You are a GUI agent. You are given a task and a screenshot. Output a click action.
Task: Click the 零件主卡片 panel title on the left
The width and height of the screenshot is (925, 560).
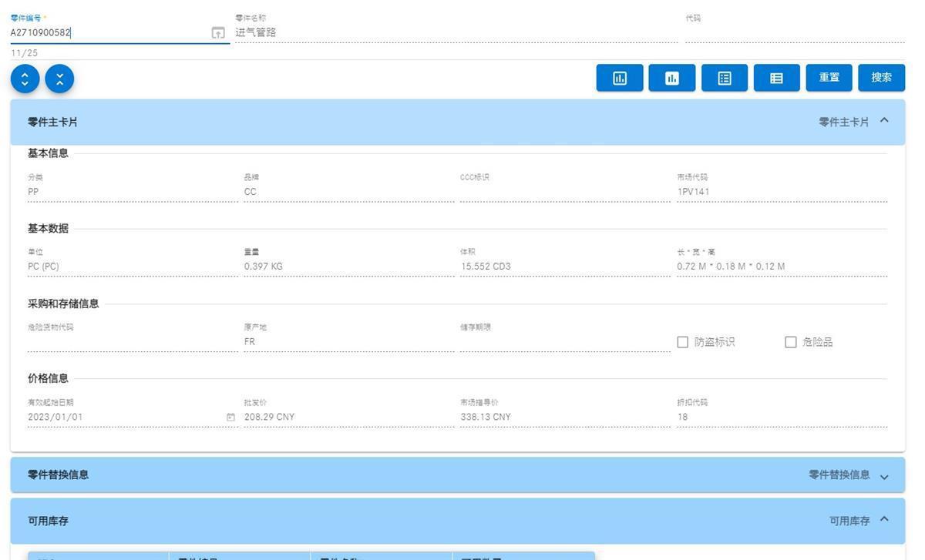[52, 122]
